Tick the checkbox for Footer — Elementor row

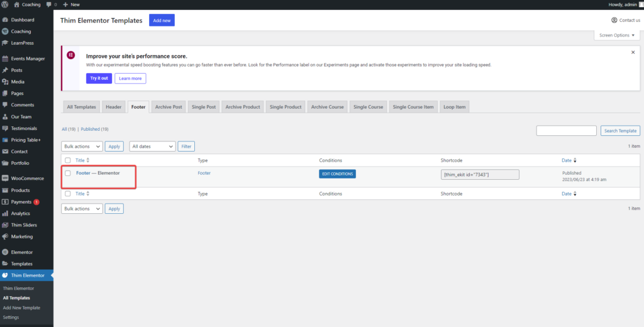[68, 174]
